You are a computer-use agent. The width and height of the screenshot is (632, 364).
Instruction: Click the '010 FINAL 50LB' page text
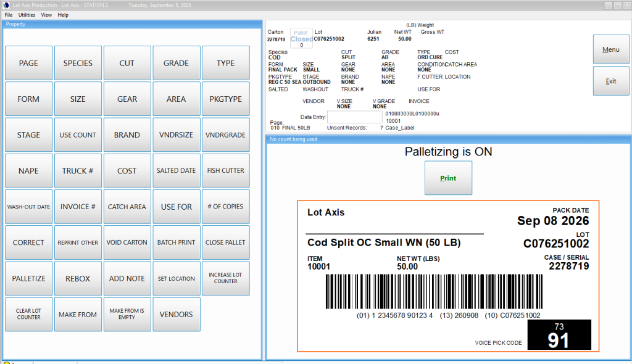[x=290, y=128]
